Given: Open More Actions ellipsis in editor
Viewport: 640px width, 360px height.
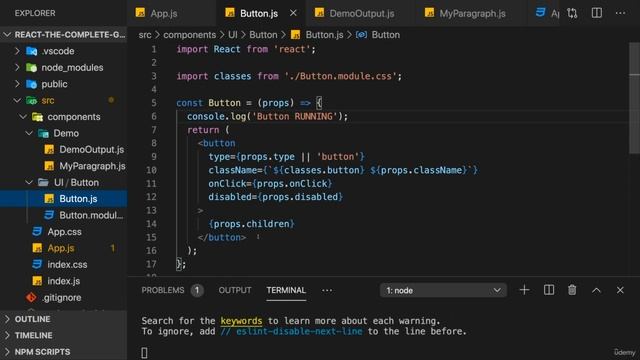Looking at the screenshot, I should click(x=620, y=13).
